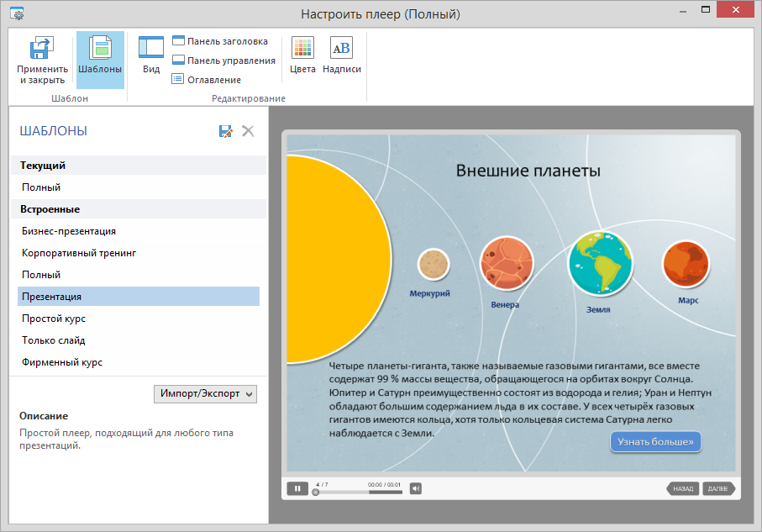Click the Earth planet image
762x532 pixels.
[601, 263]
